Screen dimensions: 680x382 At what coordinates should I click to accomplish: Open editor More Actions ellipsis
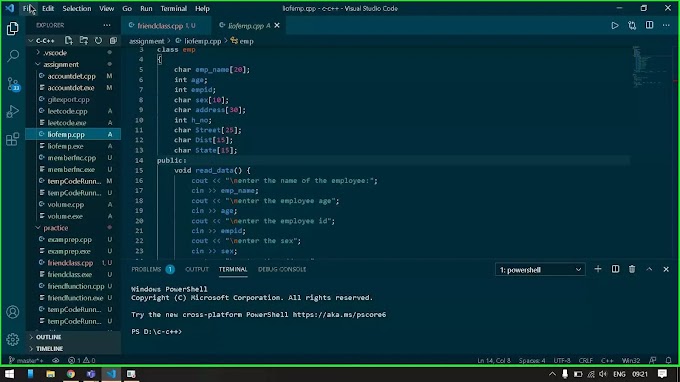tap(666, 26)
